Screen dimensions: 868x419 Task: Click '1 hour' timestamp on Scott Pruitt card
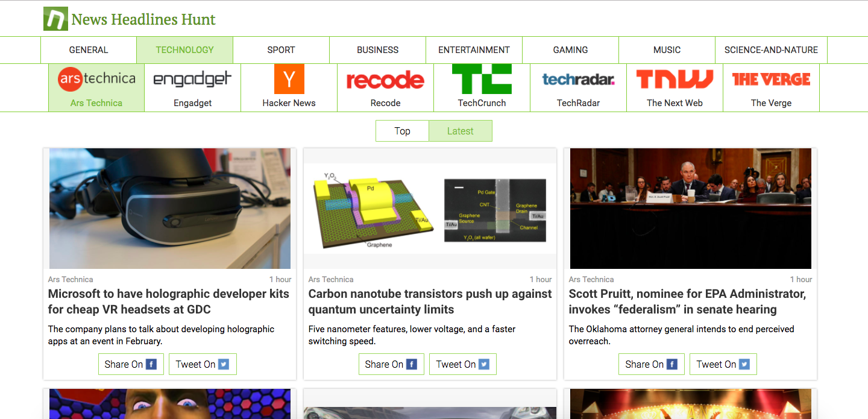click(x=801, y=279)
